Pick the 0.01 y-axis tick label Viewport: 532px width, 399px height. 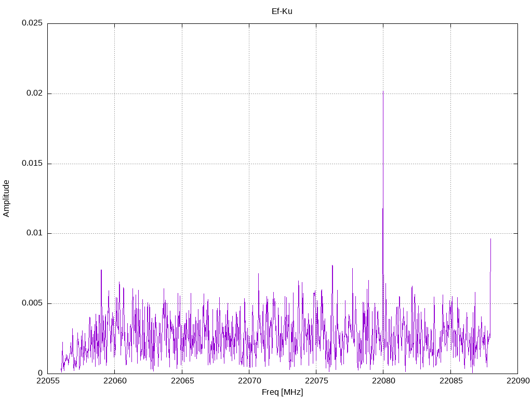34,233
